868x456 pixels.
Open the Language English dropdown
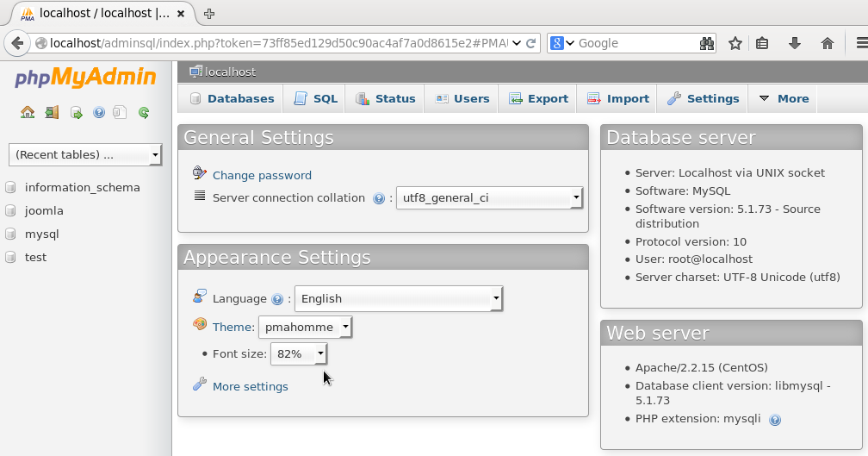click(399, 298)
